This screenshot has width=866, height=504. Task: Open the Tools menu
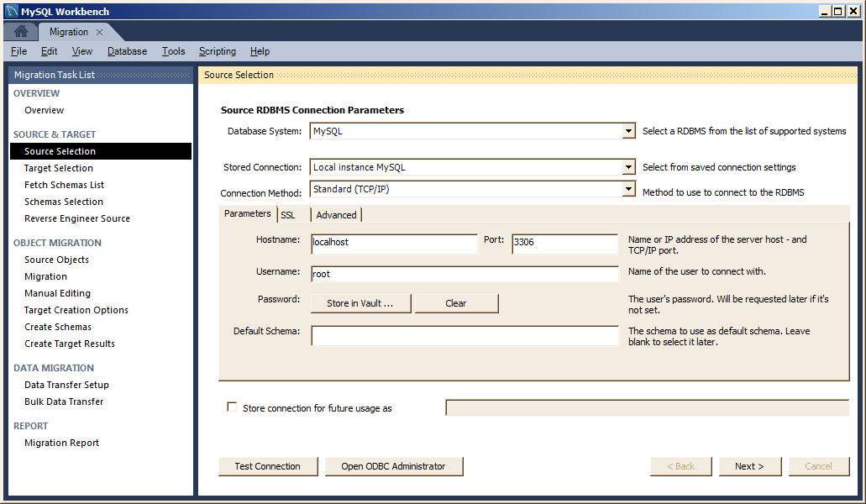(x=173, y=51)
